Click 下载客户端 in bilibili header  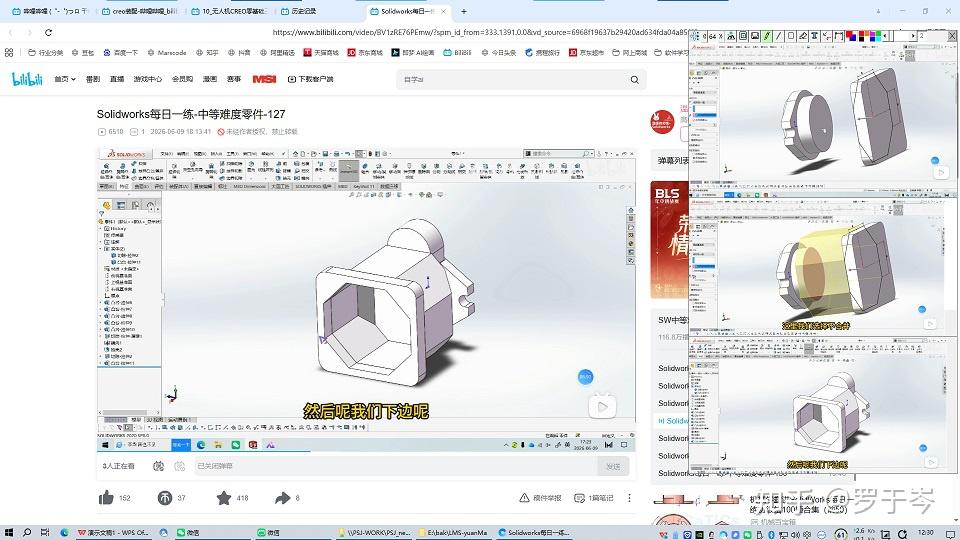310,79
